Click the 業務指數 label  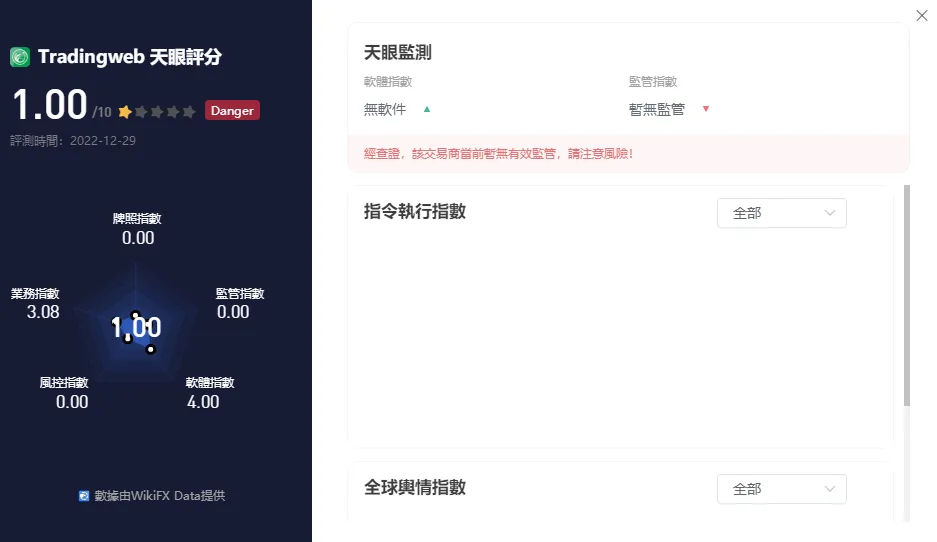(35, 293)
